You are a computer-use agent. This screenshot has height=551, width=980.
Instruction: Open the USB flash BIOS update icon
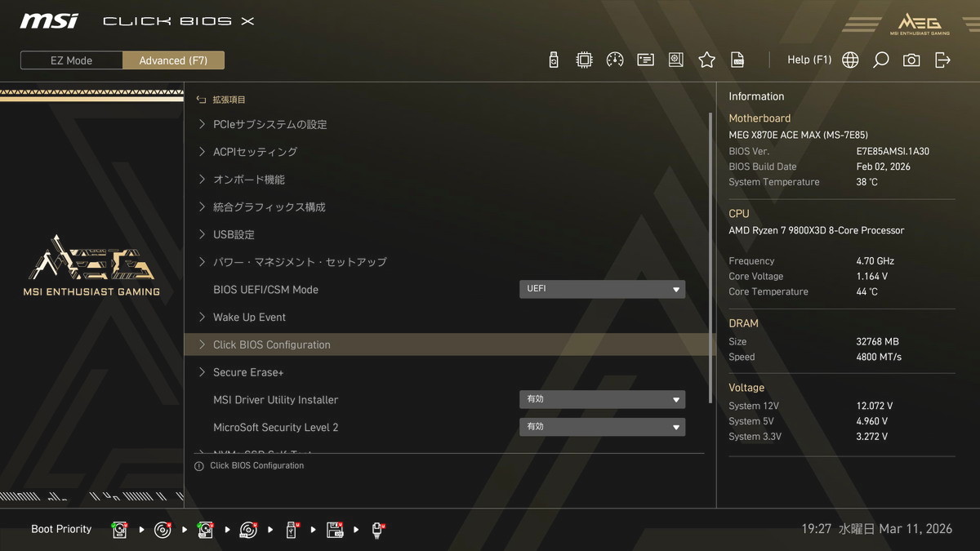click(554, 60)
